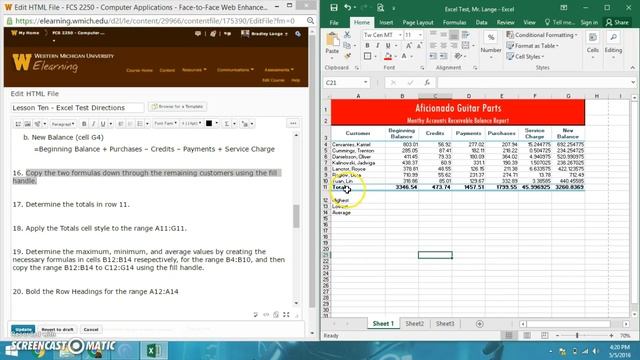The image size is (640, 360).
Task: Expand Cell Styles dropdown
Action: coord(526,56)
